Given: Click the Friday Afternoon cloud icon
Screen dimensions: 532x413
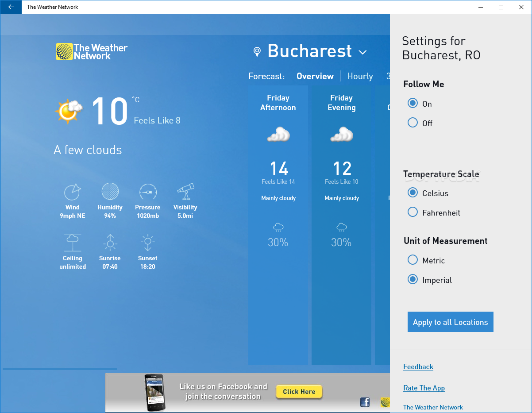Looking at the screenshot, I should tap(278, 134).
